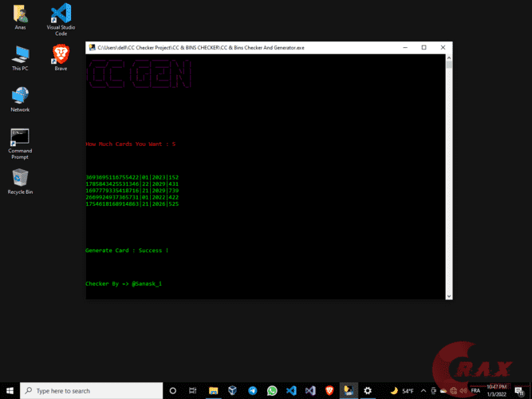
Task: Open Brave browser from the taskbar
Action: pos(329,390)
